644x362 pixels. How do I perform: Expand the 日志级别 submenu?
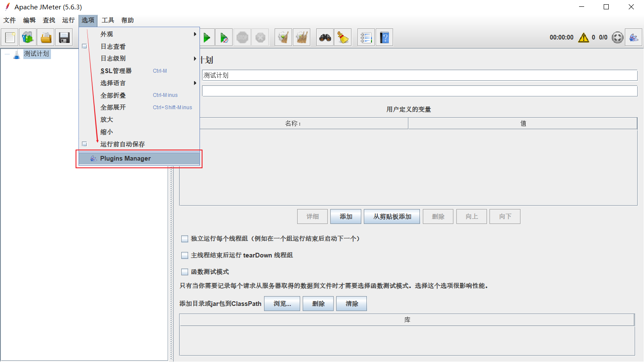(x=139, y=59)
